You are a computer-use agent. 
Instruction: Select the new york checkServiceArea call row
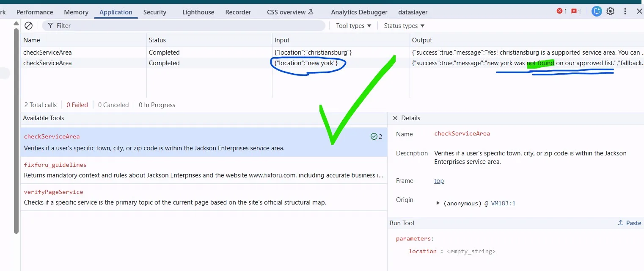coord(332,63)
